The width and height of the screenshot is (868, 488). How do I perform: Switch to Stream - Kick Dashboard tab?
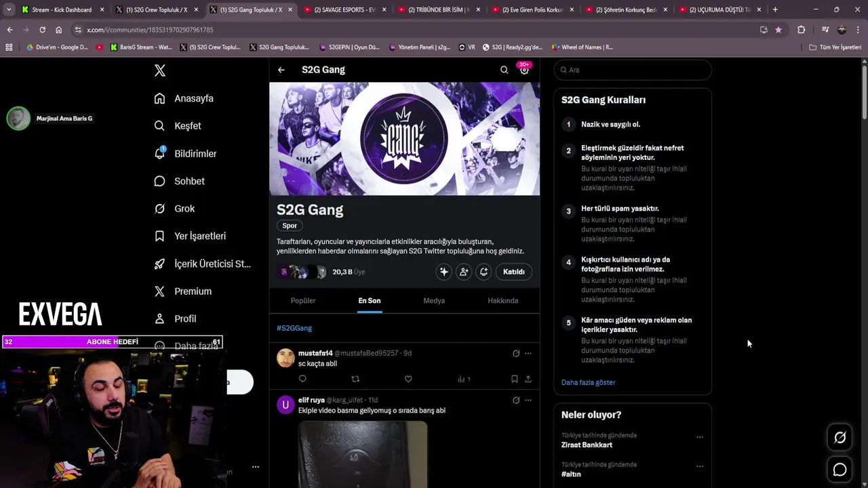[x=61, y=9]
